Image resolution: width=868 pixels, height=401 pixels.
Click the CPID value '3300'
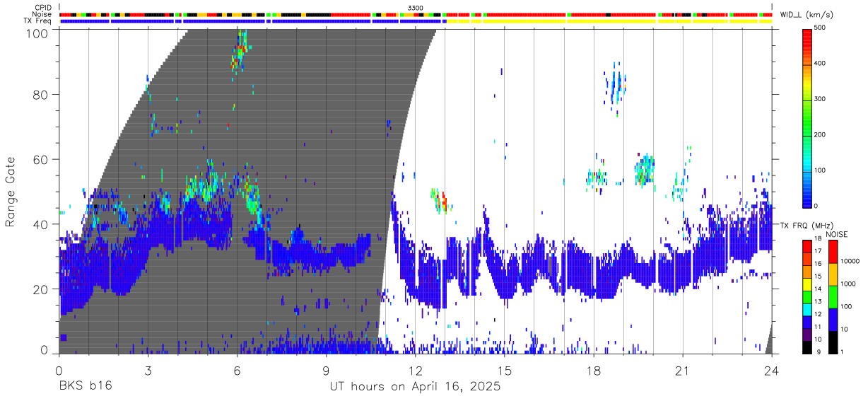click(x=416, y=8)
